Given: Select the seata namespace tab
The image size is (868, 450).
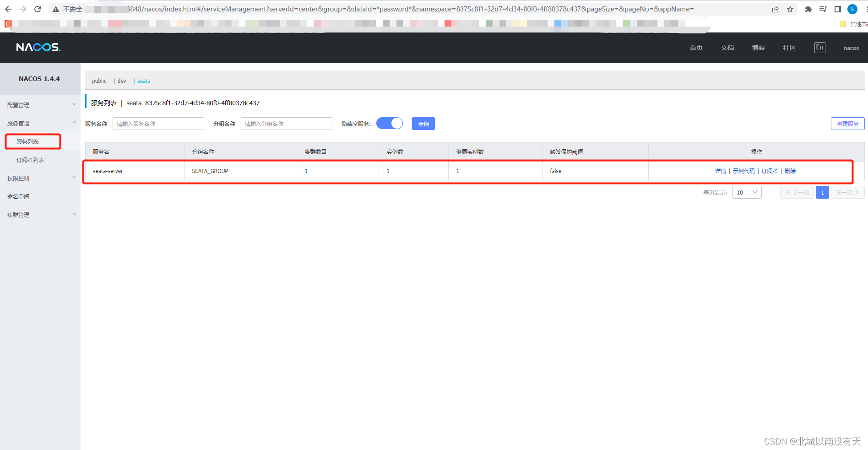Looking at the screenshot, I should click(x=144, y=81).
